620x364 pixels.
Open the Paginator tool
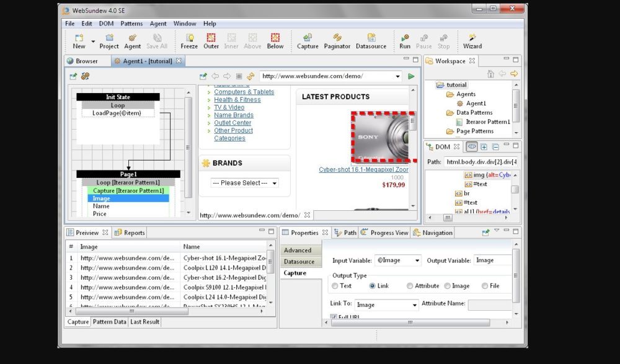click(x=337, y=41)
